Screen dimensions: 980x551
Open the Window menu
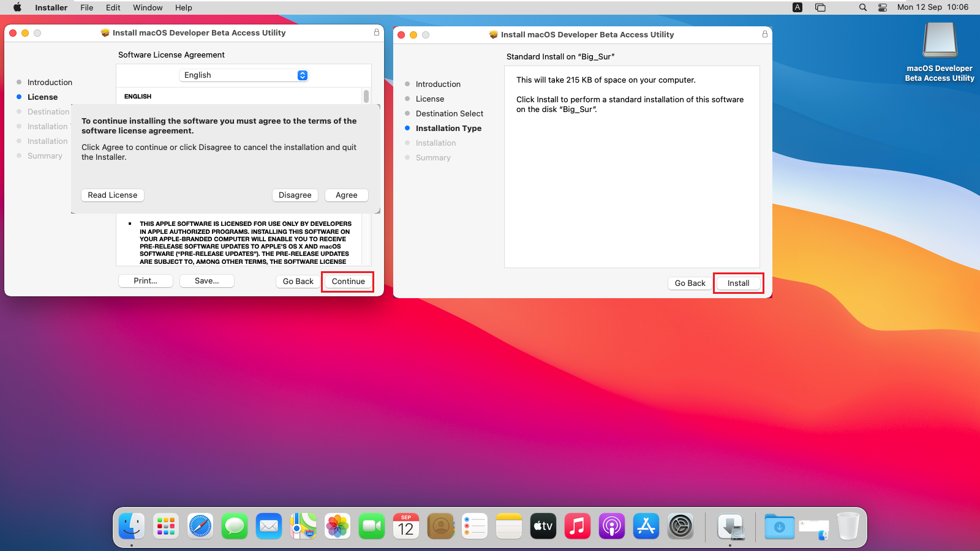pyautogui.click(x=148, y=7)
